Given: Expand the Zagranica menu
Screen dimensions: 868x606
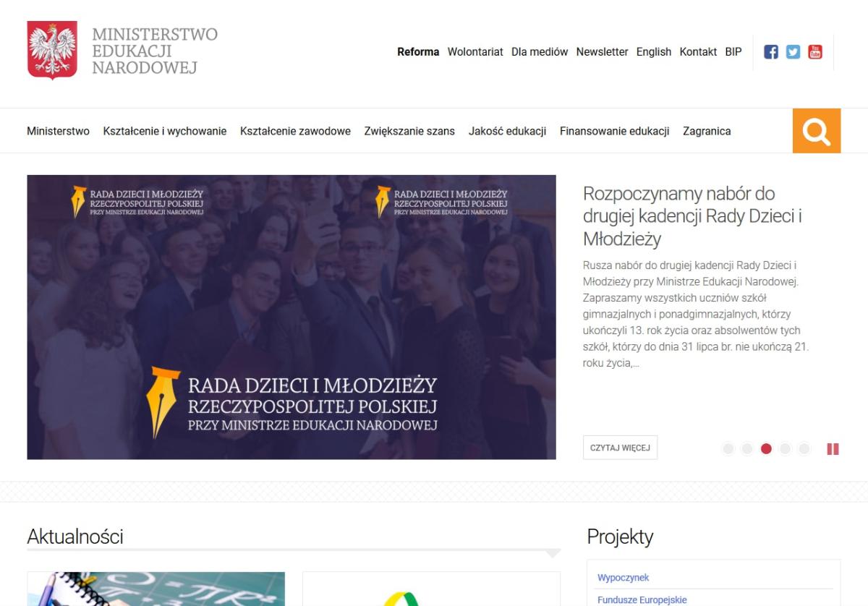Looking at the screenshot, I should pos(707,131).
